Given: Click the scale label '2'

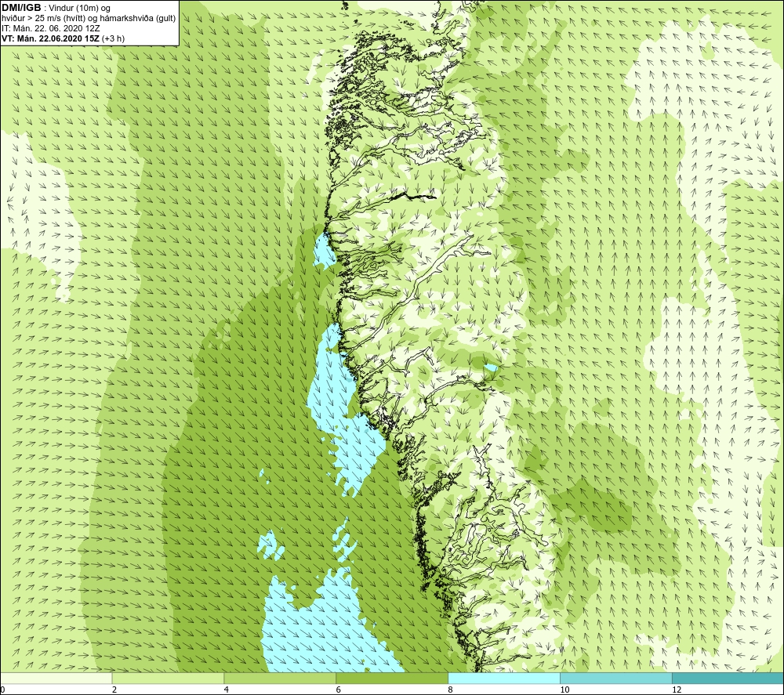Looking at the screenshot, I should pyautogui.click(x=114, y=690).
